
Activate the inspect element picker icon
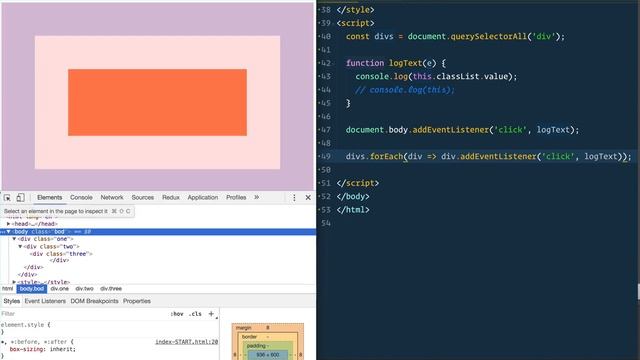point(7,198)
